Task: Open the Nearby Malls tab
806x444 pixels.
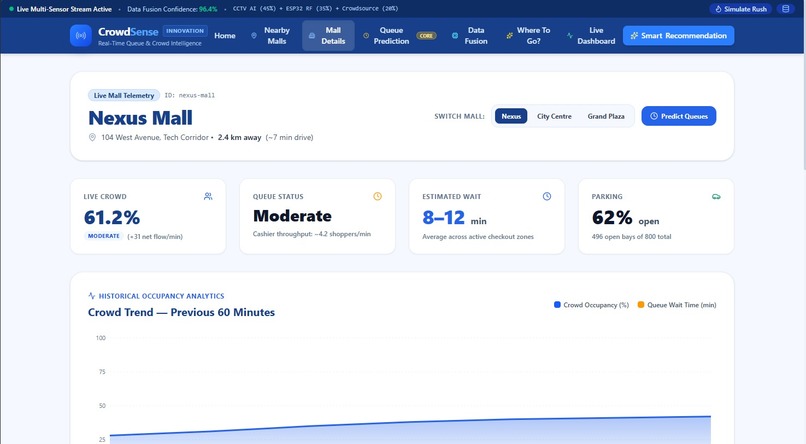Action: tap(271, 35)
